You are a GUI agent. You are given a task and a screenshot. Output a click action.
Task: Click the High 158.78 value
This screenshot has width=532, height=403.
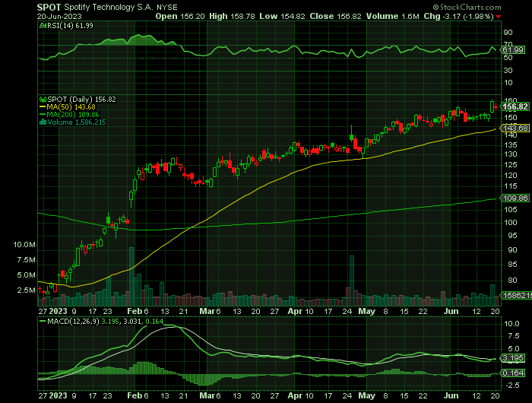tap(232, 16)
